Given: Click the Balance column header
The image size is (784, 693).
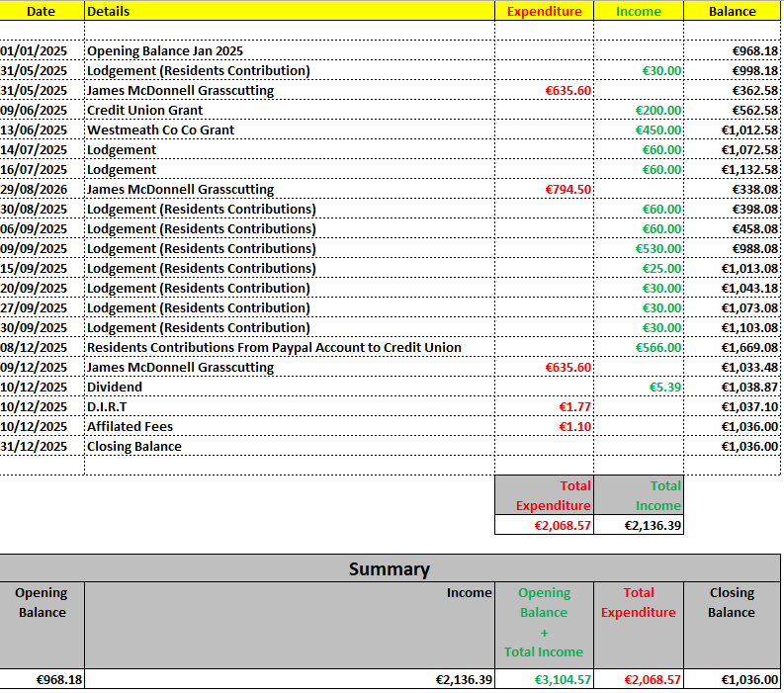Looking at the screenshot, I should coord(733,11).
